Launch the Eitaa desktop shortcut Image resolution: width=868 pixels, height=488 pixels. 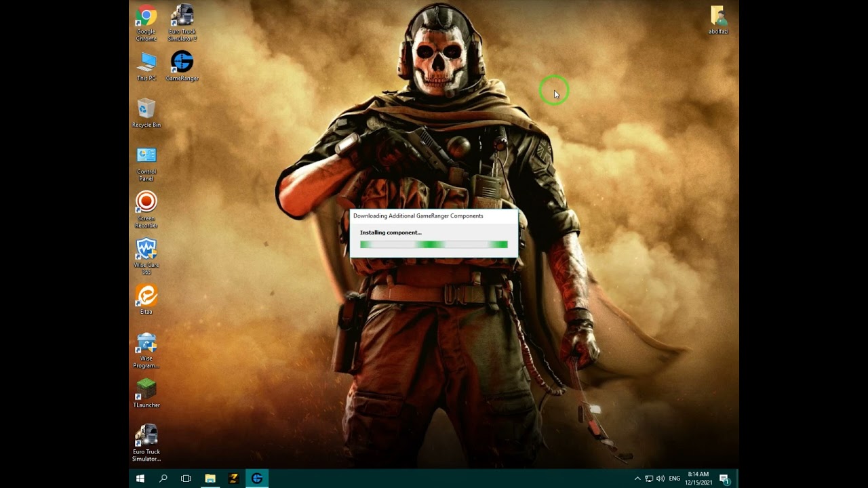pyautogui.click(x=146, y=299)
